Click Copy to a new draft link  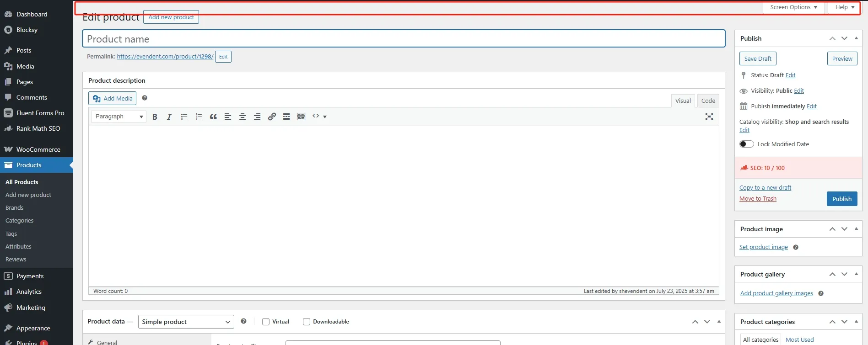[x=765, y=188]
